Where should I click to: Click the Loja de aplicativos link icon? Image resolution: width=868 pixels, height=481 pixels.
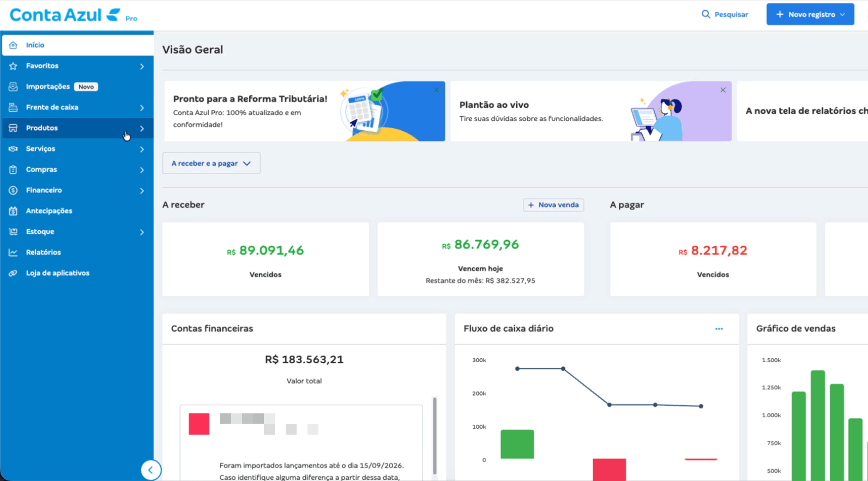[13, 273]
